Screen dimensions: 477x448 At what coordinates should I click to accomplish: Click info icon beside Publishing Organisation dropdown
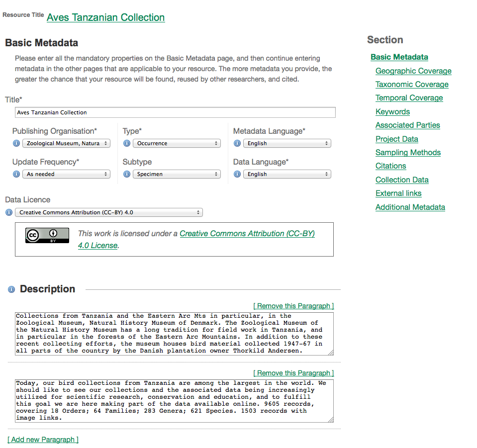pos(16,143)
